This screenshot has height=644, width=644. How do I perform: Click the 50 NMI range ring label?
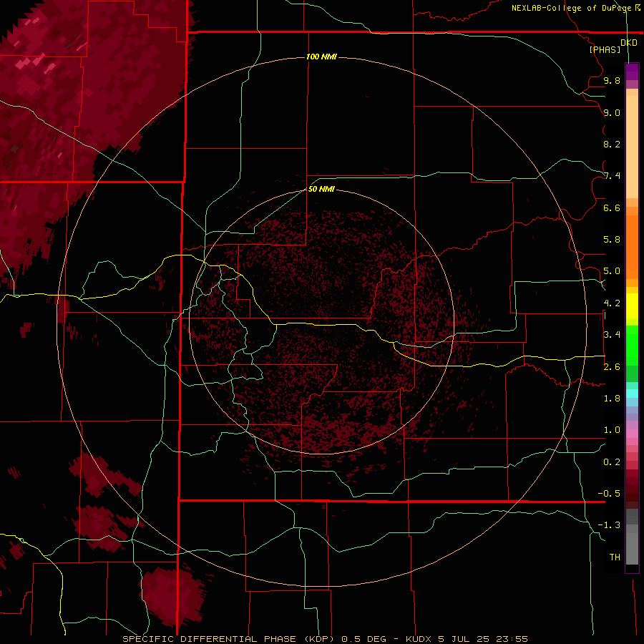[321, 189]
